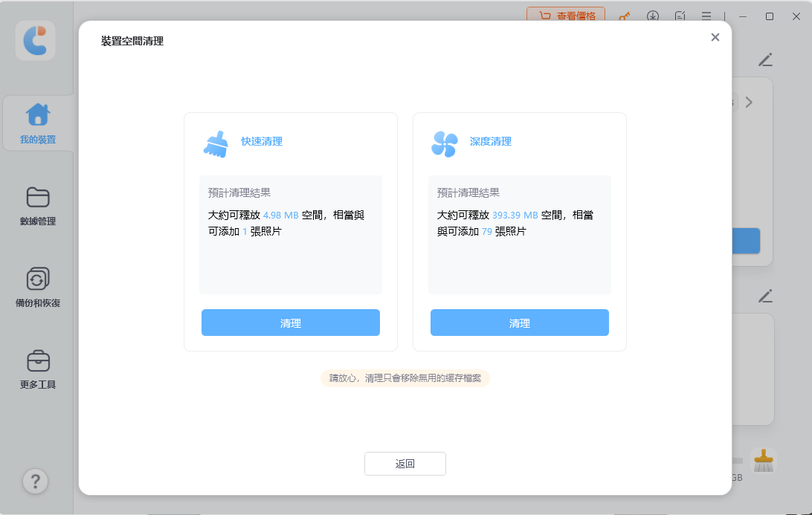The width and height of the screenshot is (812, 515).
Task: Click the 返回 button
Action: point(405,463)
